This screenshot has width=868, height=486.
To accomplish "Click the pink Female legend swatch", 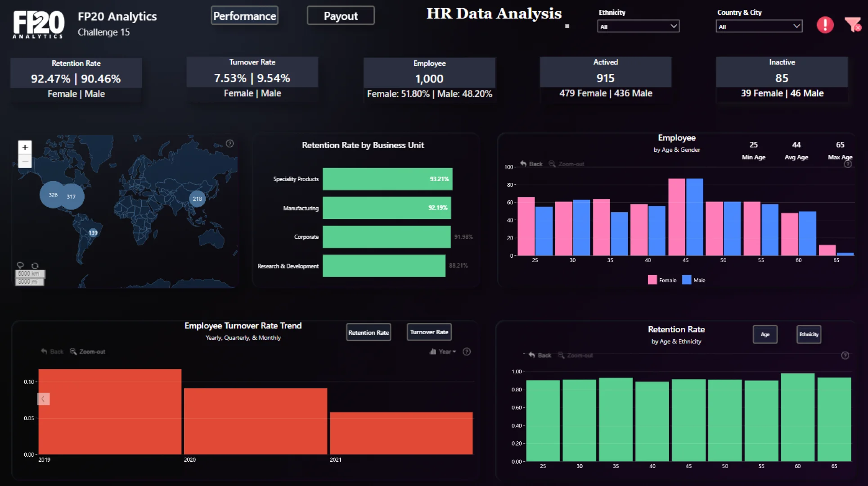I will (652, 280).
